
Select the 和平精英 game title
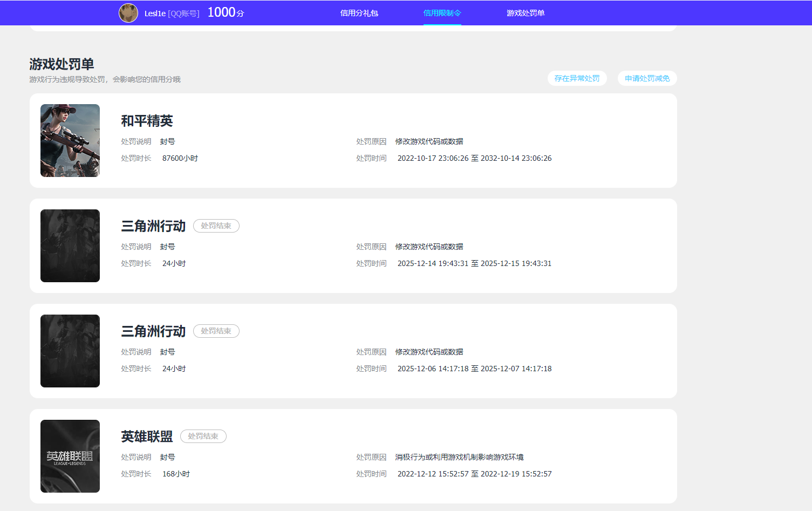pyautogui.click(x=147, y=121)
